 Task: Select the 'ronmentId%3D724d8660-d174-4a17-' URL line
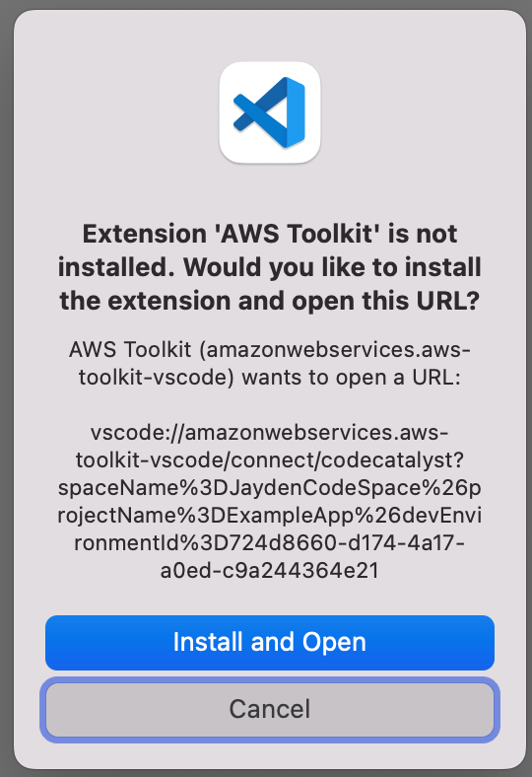(270, 543)
